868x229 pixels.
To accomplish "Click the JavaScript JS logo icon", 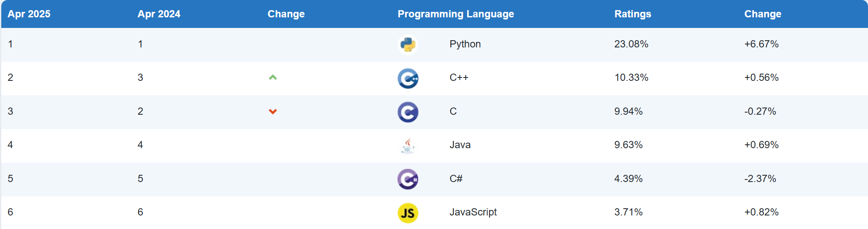I will [408, 213].
